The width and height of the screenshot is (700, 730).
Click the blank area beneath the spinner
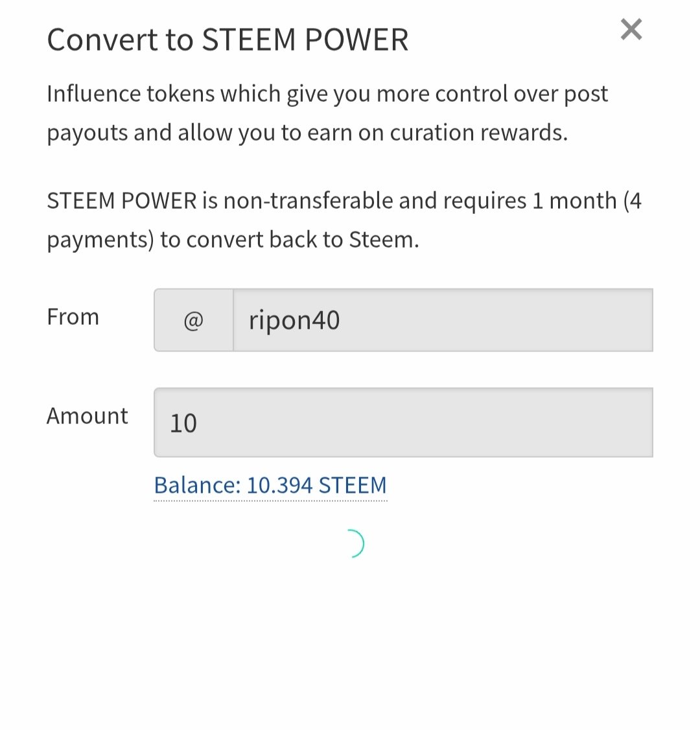click(x=350, y=642)
